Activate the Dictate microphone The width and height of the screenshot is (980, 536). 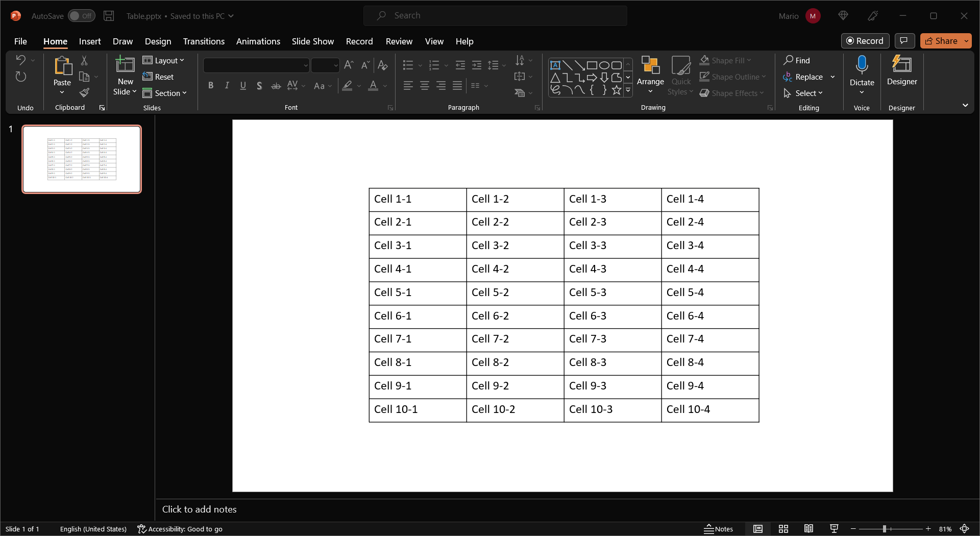coord(862,71)
